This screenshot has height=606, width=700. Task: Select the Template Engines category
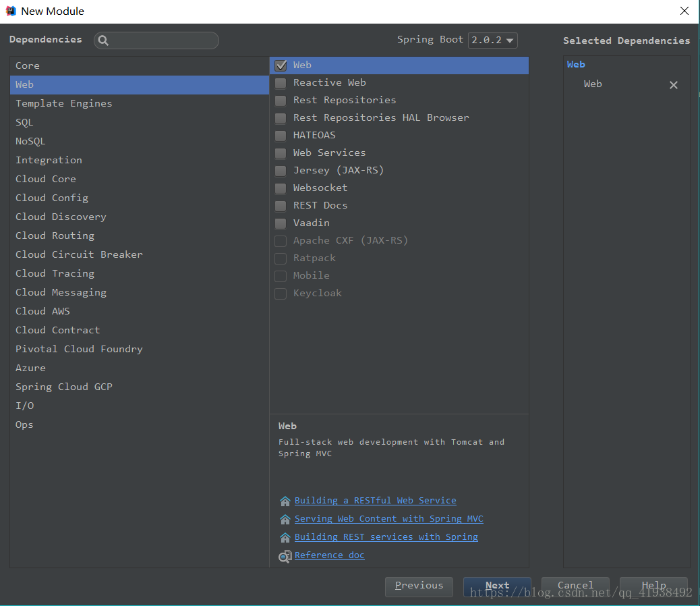pyautogui.click(x=140, y=104)
